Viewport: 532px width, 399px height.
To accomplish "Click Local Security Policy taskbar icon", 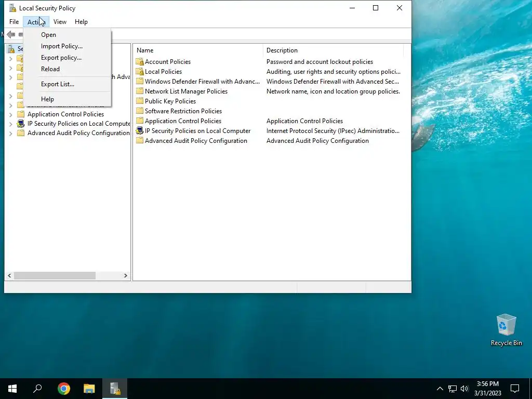I will click(x=115, y=389).
